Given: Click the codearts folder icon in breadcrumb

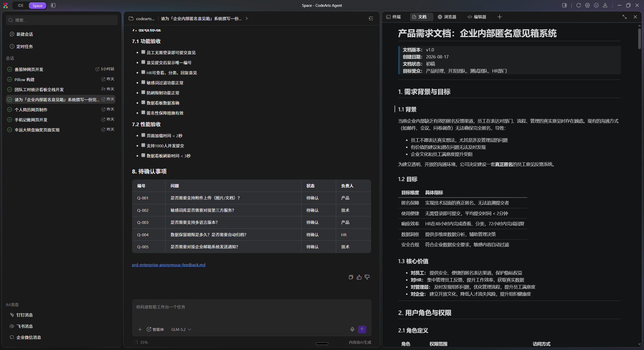Looking at the screenshot, I should (x=131, y=18).
